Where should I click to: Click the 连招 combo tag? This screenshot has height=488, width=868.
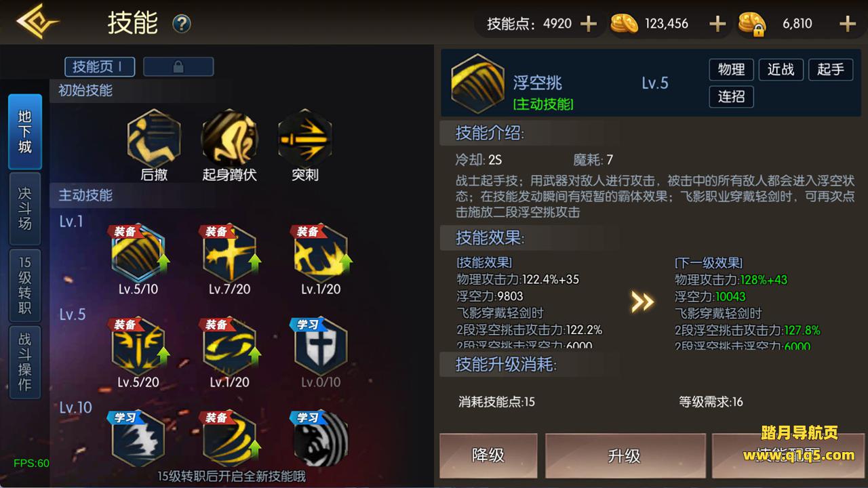pyautogui.click(x=732, y=96)
